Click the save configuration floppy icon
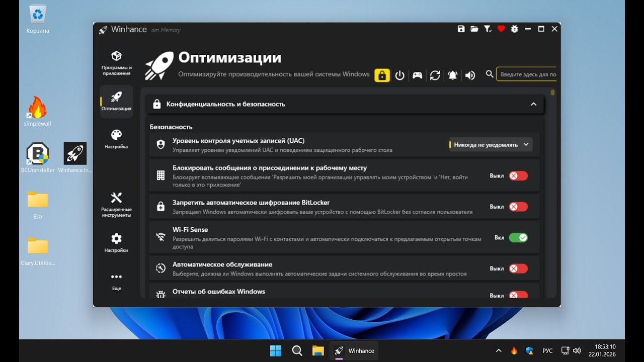This screenshot has width=644, height=362. tap(461, 29)
